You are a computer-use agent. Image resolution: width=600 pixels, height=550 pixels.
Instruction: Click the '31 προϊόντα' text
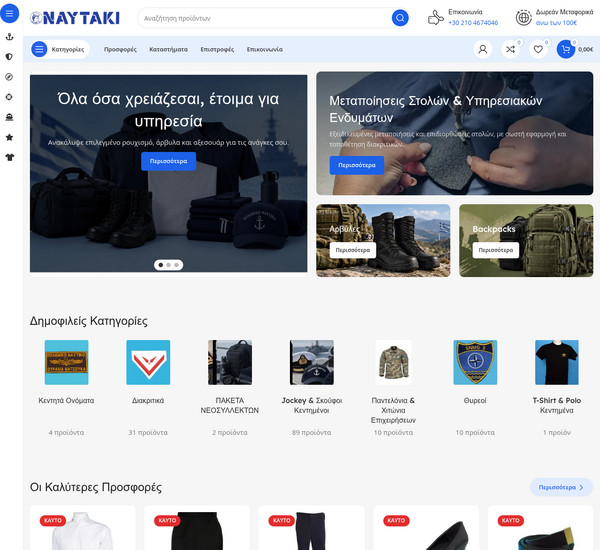[x=148, y=432]
